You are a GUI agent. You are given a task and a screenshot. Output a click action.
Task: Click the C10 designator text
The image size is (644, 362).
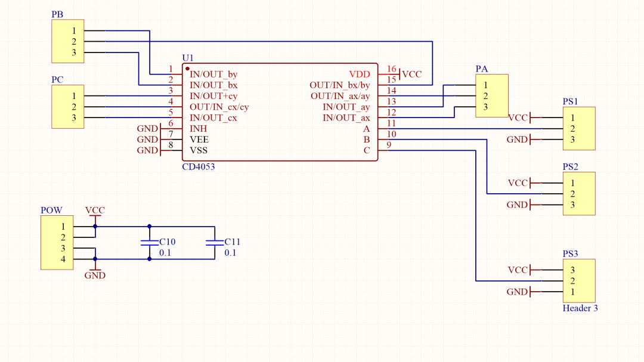coord(167,242)
